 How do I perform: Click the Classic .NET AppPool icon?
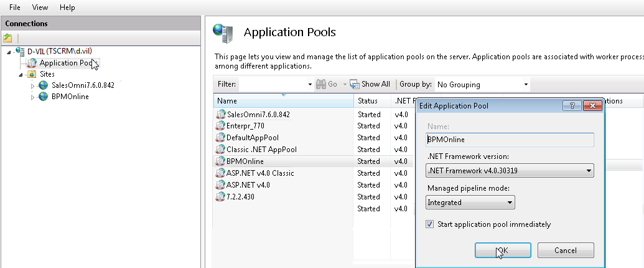point(221,150)
